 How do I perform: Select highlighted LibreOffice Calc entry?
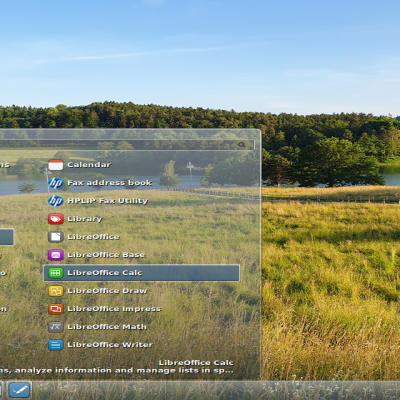(141, 273)
